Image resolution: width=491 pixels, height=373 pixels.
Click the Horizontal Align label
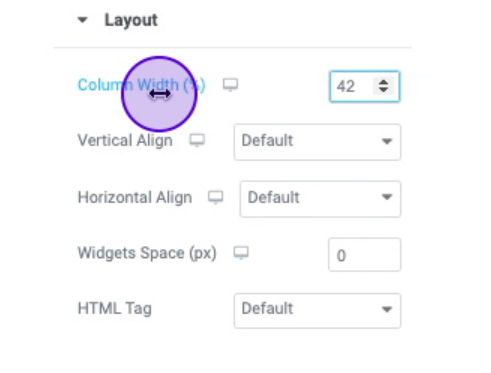135,197
